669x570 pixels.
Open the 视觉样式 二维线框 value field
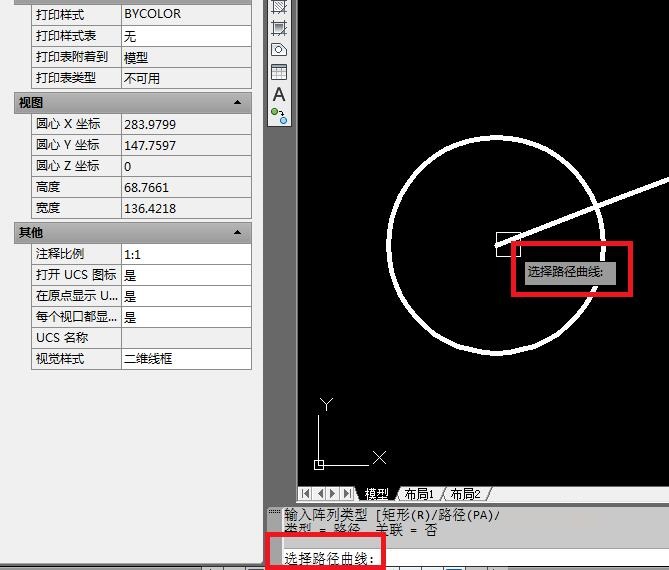pos(186,359)
